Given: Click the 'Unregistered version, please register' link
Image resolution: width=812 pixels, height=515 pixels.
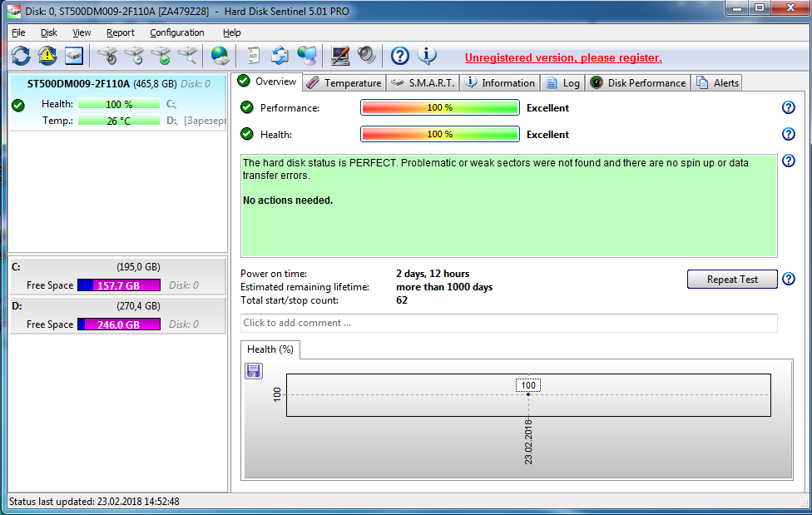Looking at the screenshot, I should click(x=563, y=57).
